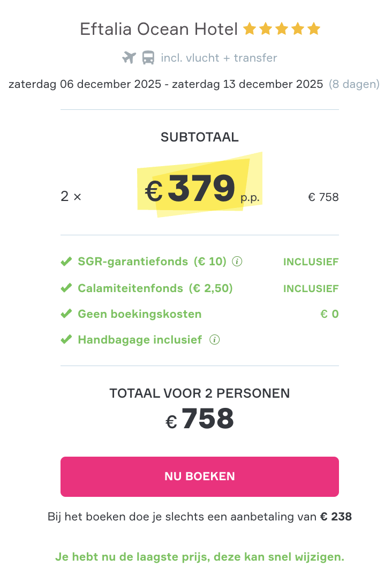Click INCLUSIEF next to SGR-garantiefonds

[x=311, y=262]
